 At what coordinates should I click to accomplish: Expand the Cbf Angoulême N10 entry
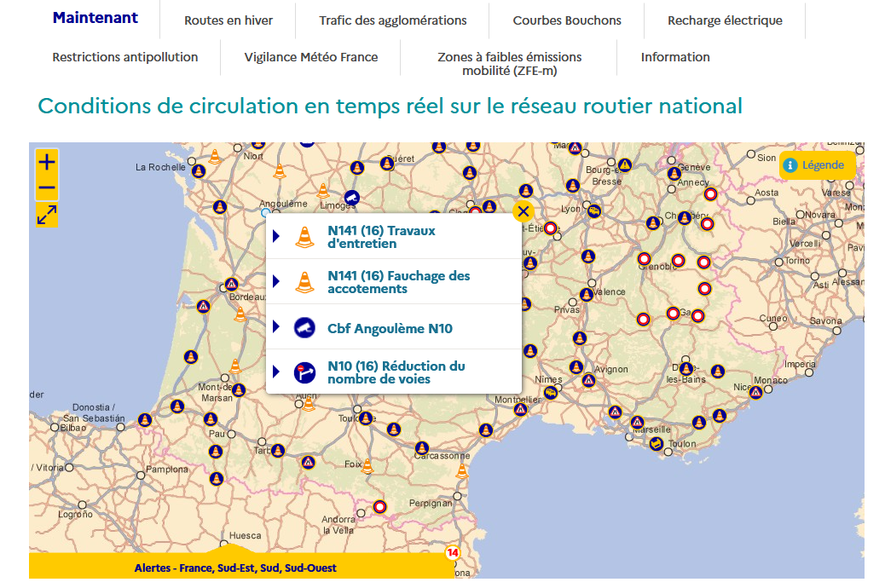276,327
